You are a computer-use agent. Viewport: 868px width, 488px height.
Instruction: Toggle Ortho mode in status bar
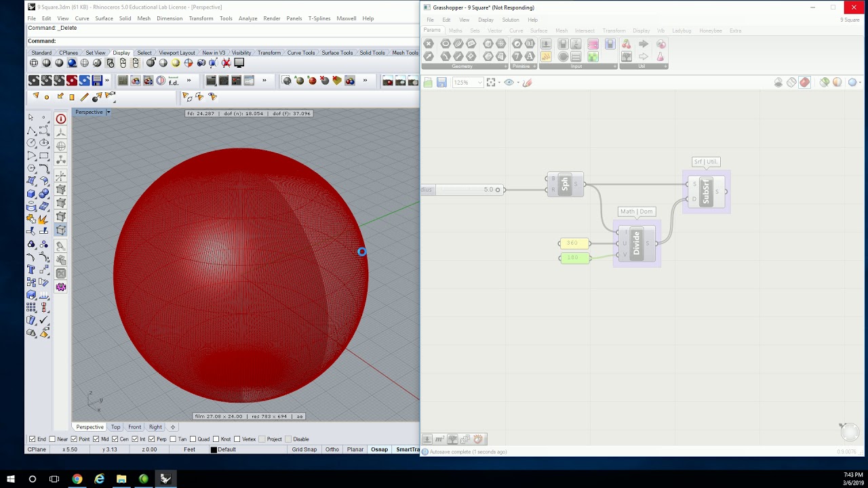click(332, 449)
